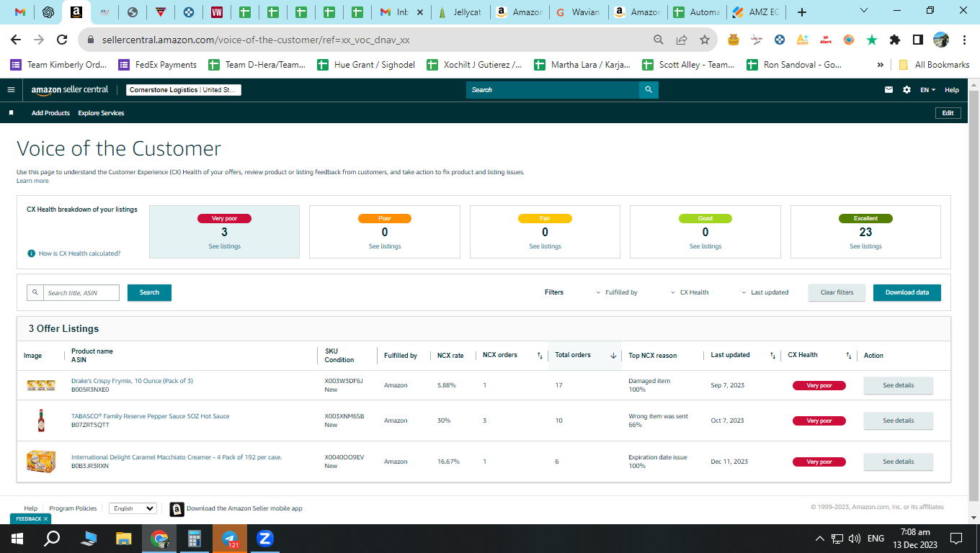The height and width of the screenshot is (553, 980).
Task: See details for International Delight Creamer row
Action: click(x=898, y=462)
